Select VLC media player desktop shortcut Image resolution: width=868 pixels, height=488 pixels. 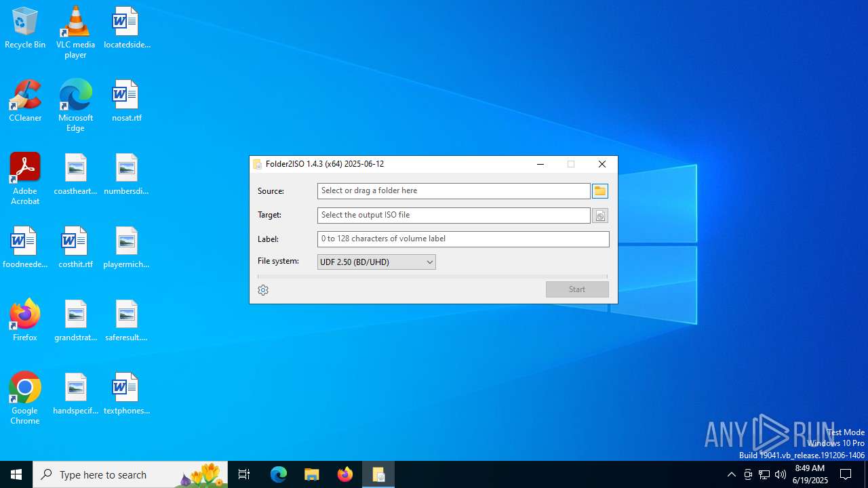[75, 33]
